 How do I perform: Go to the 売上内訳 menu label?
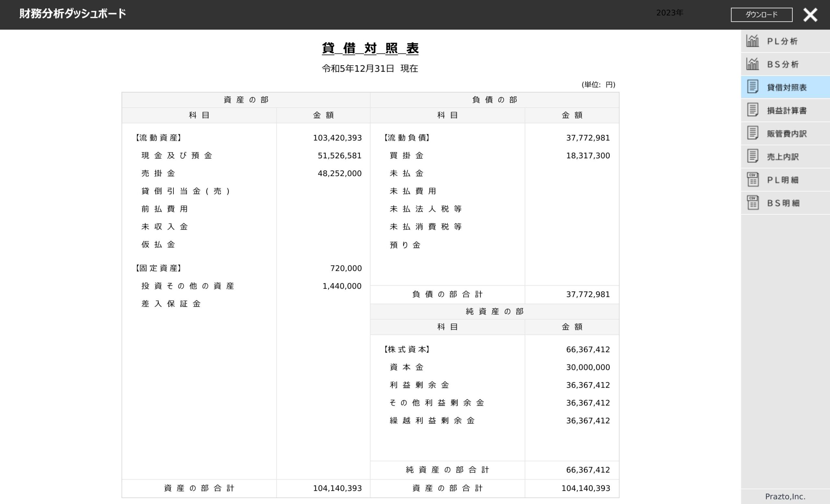[x=783, y=157]
